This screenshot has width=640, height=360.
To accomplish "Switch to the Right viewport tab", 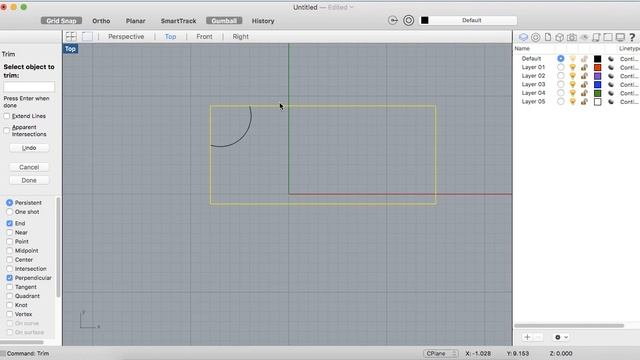I will coord(240,36).
